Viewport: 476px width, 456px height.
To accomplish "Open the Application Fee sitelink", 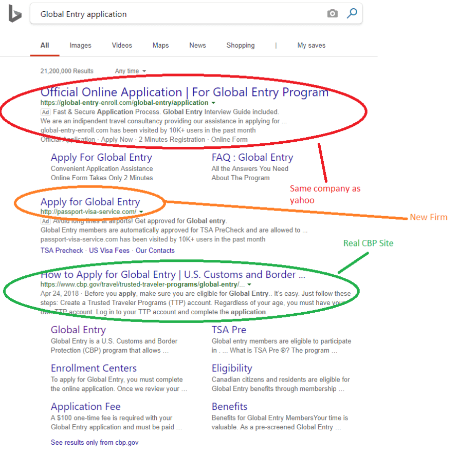I will pyautogui.click(x=86, y=407).
